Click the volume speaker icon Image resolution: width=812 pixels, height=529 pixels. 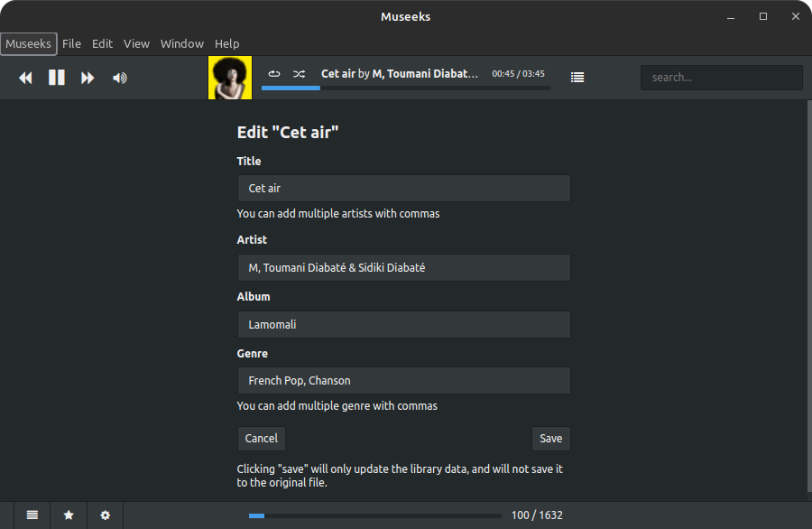pos(119,78)
